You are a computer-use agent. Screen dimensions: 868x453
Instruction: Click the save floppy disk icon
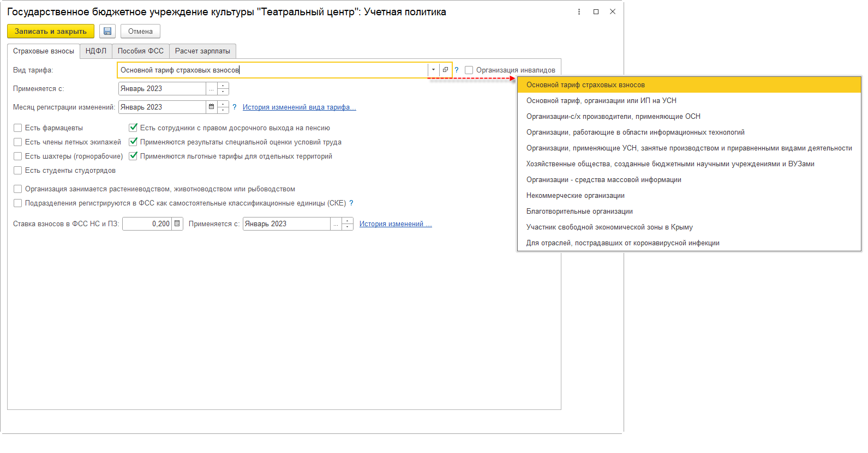(107, 31)
